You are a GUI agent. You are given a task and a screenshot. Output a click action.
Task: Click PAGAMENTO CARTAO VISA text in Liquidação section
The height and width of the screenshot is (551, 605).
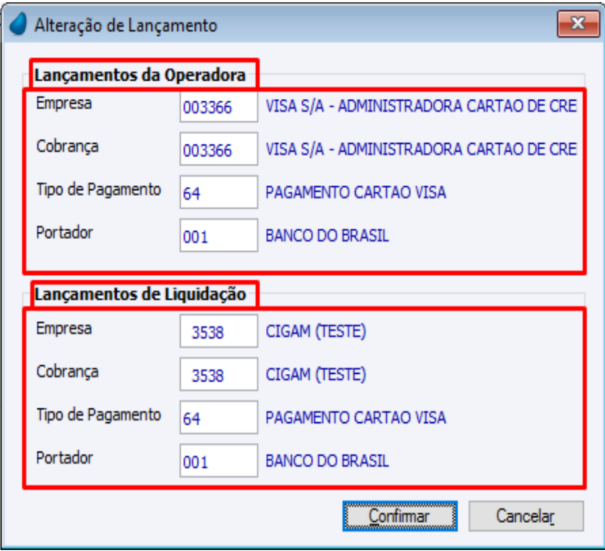(356, 418)
